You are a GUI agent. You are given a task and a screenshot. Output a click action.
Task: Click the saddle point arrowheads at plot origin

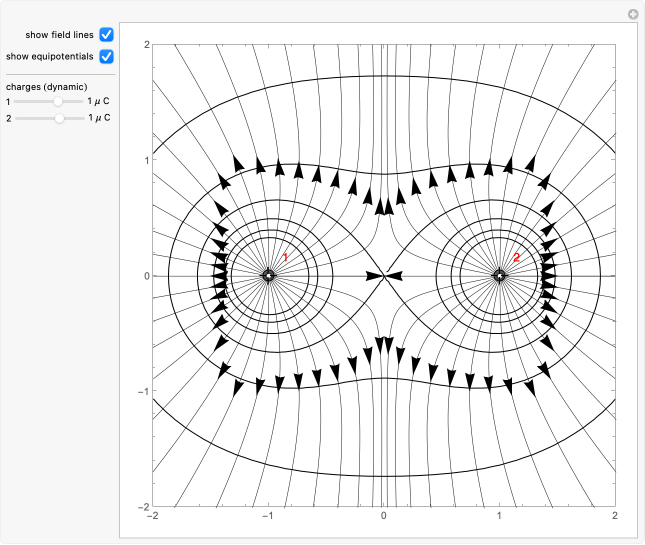click(384, 276)
